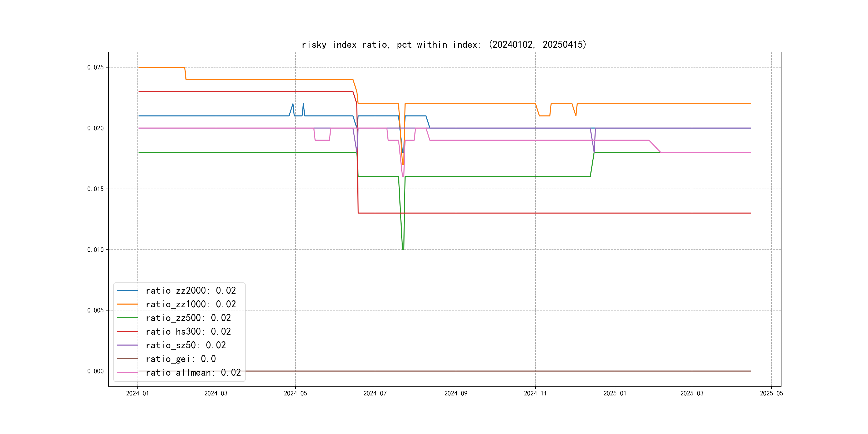Click the 2024-01 x-axis tick label

(137, 393)
